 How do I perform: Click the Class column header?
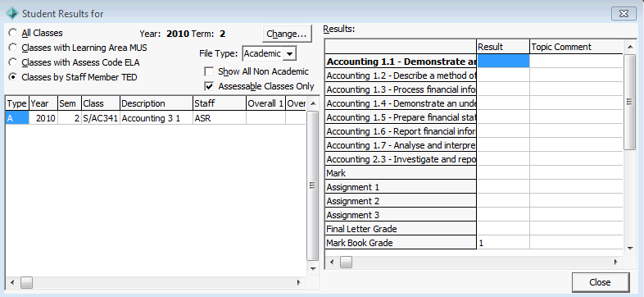[101, 103]
